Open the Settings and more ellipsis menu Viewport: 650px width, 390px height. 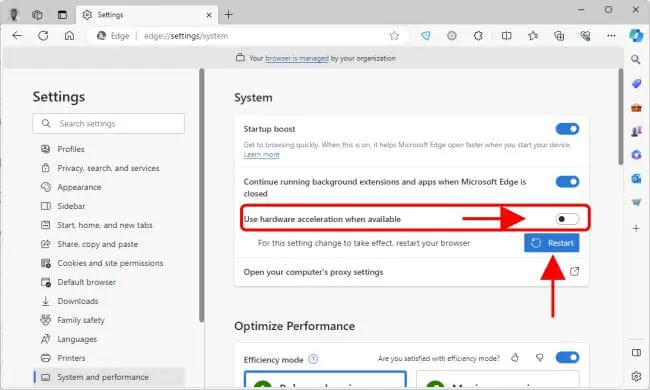(x=611, y=36)
